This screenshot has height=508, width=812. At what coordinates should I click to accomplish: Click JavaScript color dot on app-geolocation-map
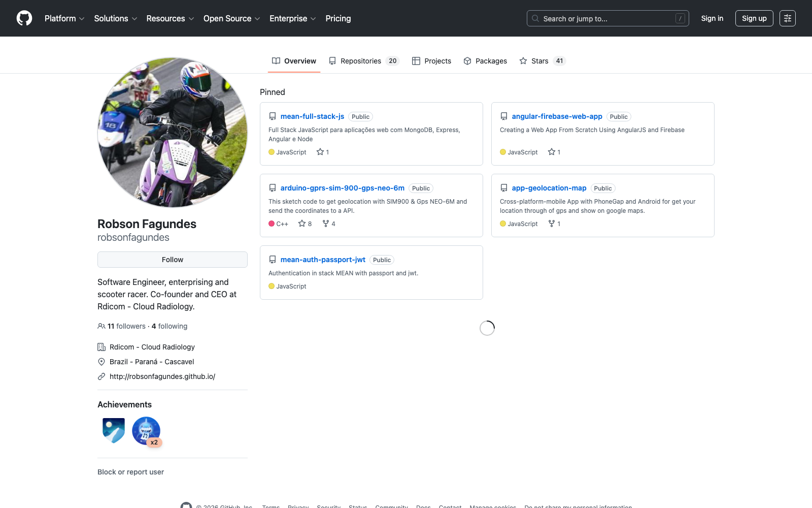(x=503, y=224)
